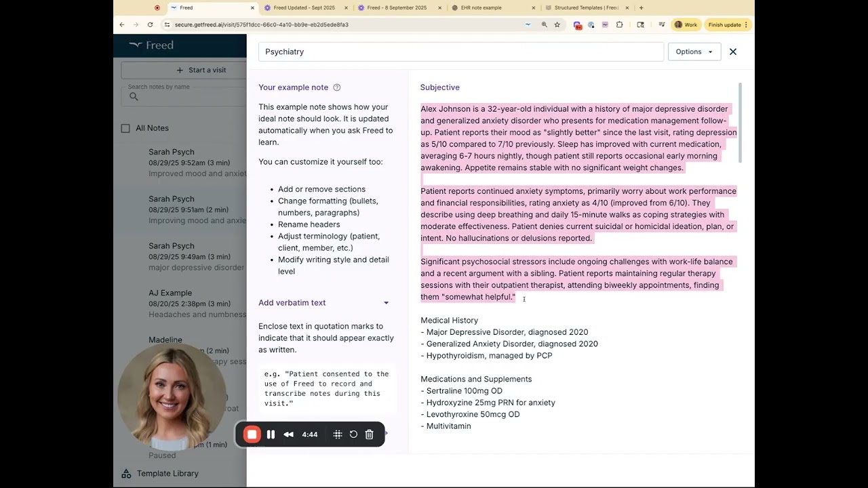Image resolution: width=868 pixels, height=488 pixels.
Task: Click the Freed logo
Action: 152,45
